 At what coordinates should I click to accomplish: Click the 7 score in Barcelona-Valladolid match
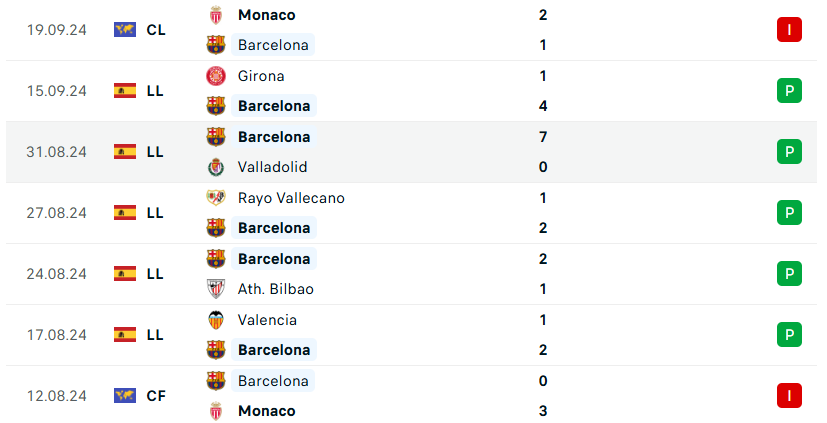pos(543,137)
